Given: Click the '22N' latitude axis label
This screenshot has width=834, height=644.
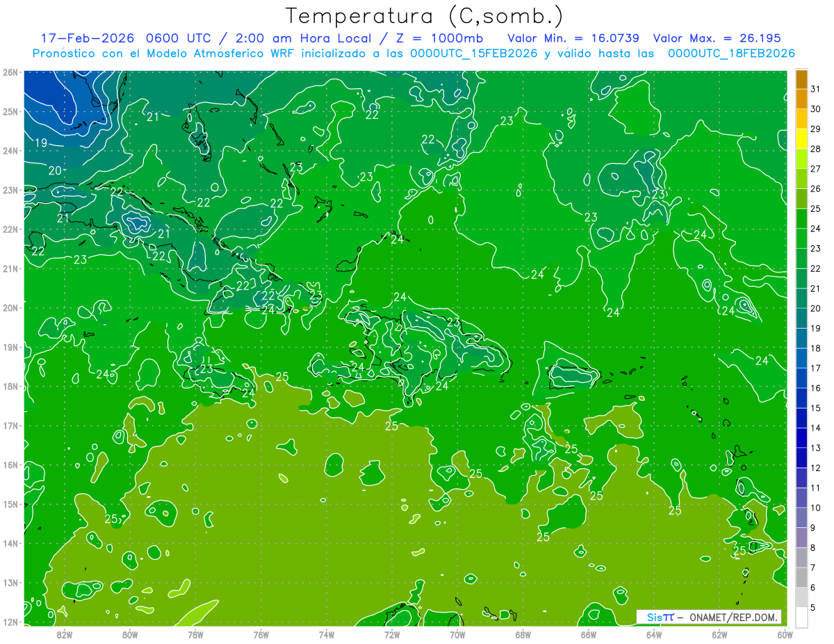Looking at the screenshot, I should [x=10, y=229].
